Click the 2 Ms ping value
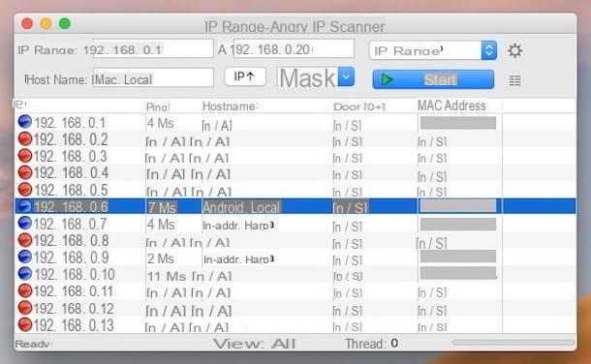Viewport: 591px width, 364px height. [x=161, y=259]
